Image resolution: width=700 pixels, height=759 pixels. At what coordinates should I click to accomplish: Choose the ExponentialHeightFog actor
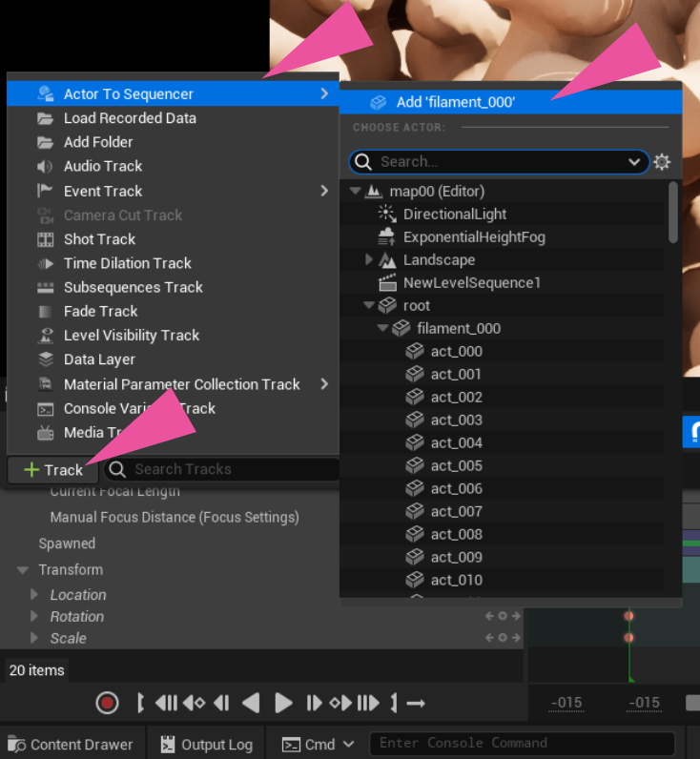(x=473, y=237)
